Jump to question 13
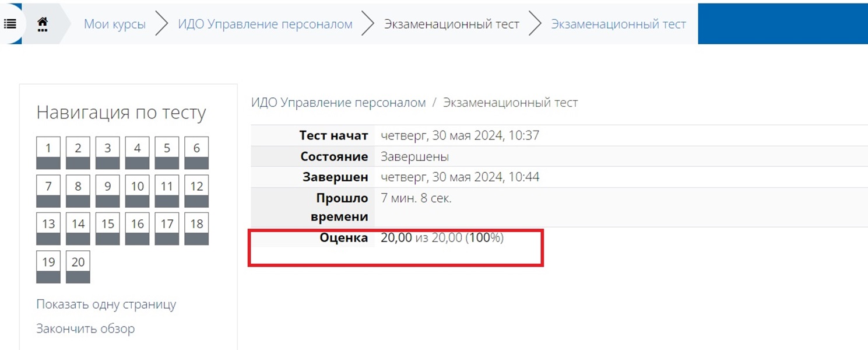 tap(48, 229)
